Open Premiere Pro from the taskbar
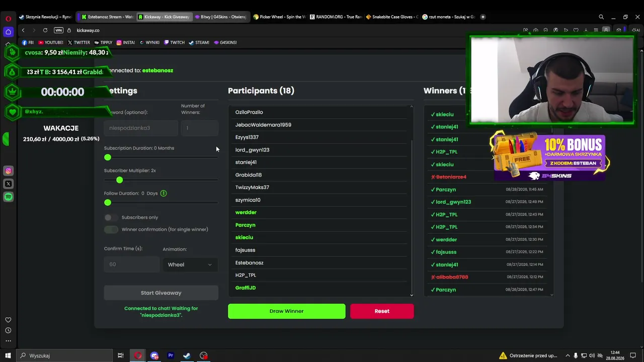The height and width of the screenshot is (362, 644). tap(171, 355)
